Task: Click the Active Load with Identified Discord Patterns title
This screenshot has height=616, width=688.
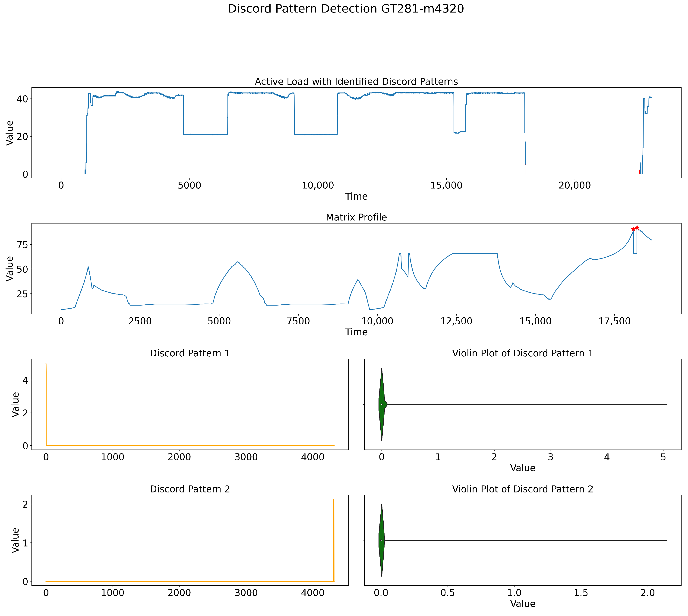Action: 356,82
